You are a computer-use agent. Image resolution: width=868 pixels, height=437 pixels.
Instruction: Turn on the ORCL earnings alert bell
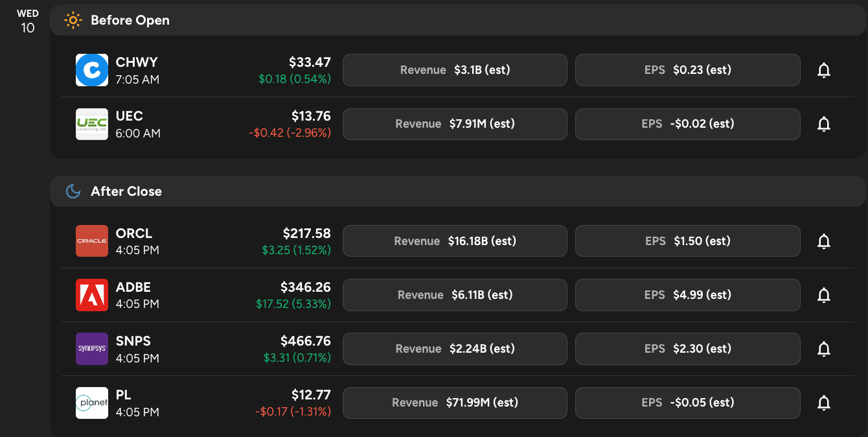click(x=824, y=241)
